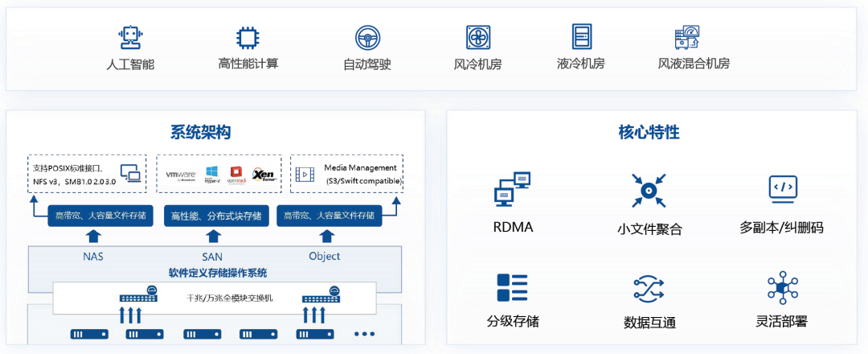868x354 pixels.
Task: Open the 风冷机房 fan icon
Action: click(477, 38)
